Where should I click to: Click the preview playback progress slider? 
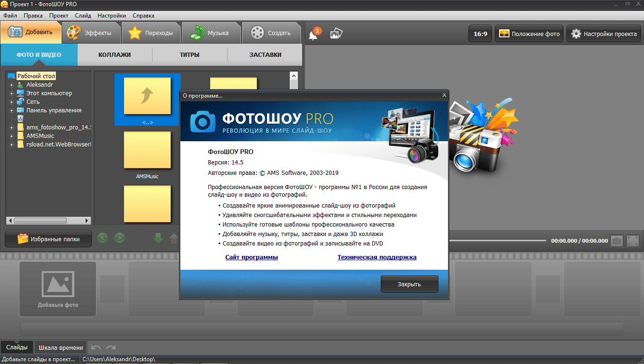click(x=497, y=241)
